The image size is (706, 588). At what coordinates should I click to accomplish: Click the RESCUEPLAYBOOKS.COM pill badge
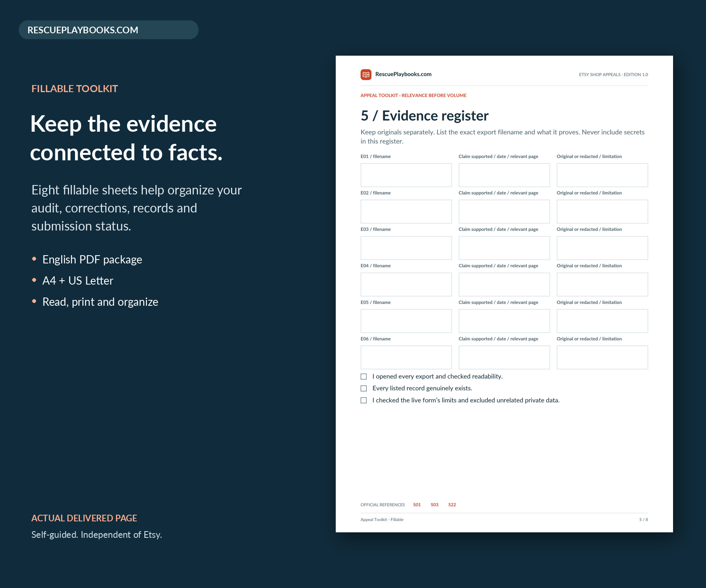pos(109,30)
